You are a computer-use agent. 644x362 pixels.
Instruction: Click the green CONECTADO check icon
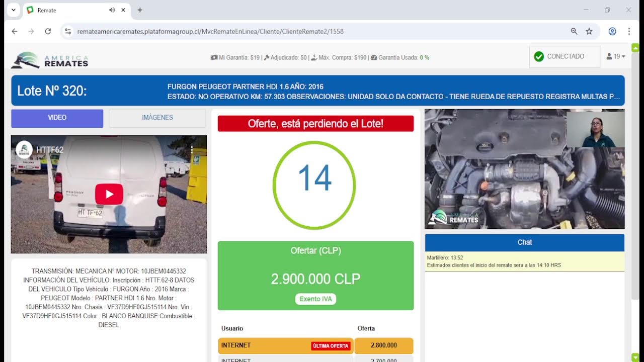(539, 57)
